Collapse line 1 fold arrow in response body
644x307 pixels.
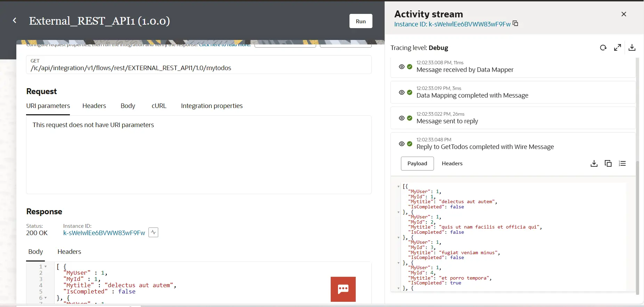pyautogui.click(x=46, y=267)
